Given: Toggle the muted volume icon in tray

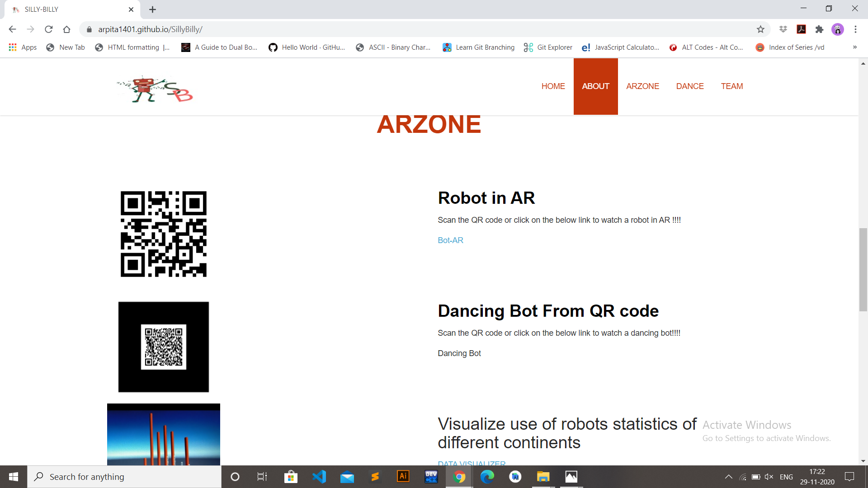Looking at the screenshot, I should 769,477.
